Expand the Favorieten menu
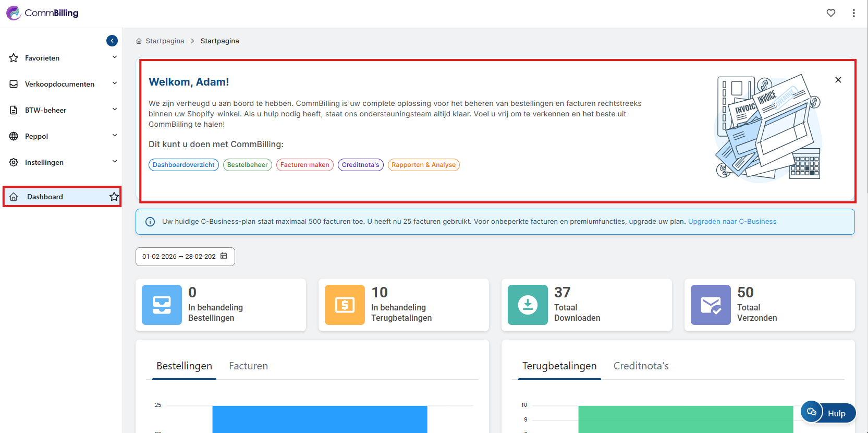The height and width of the screenshot is (433, 868). coord(62,58)
